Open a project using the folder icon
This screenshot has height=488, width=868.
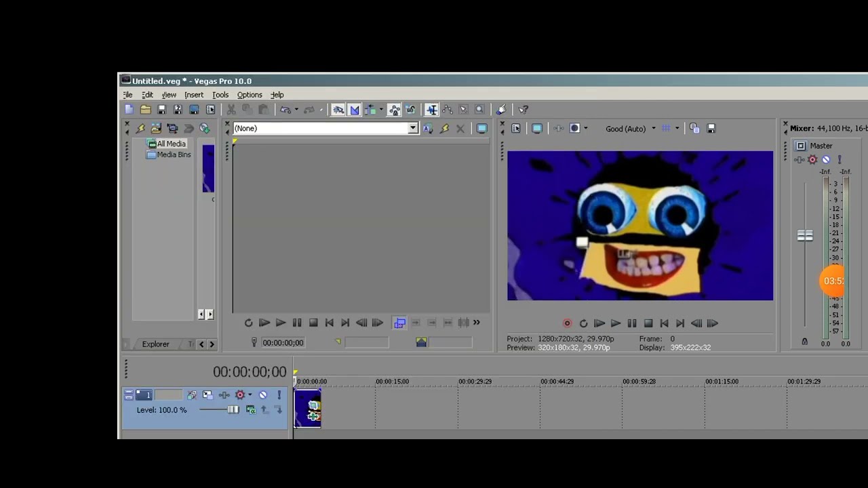pos(145,109)
